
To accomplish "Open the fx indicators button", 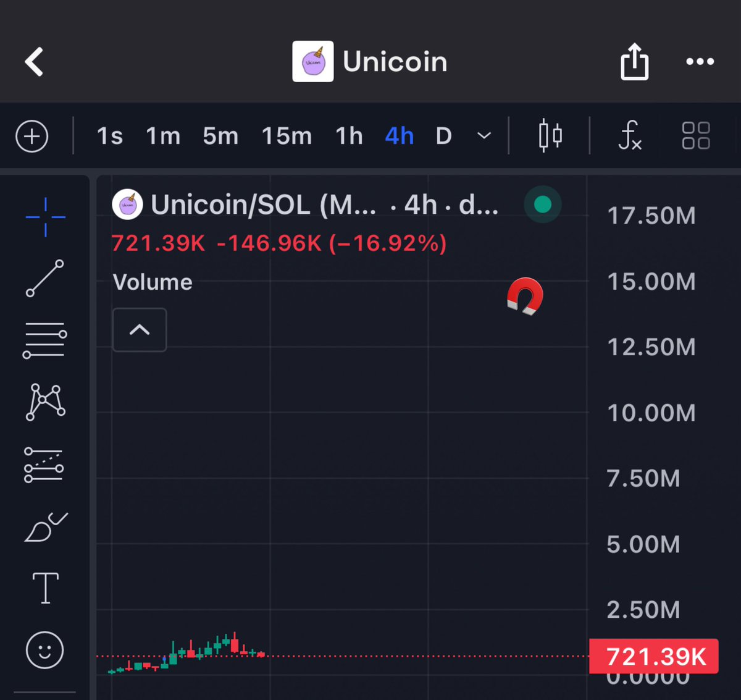I will pyautogui.click(x=630, y=136).
